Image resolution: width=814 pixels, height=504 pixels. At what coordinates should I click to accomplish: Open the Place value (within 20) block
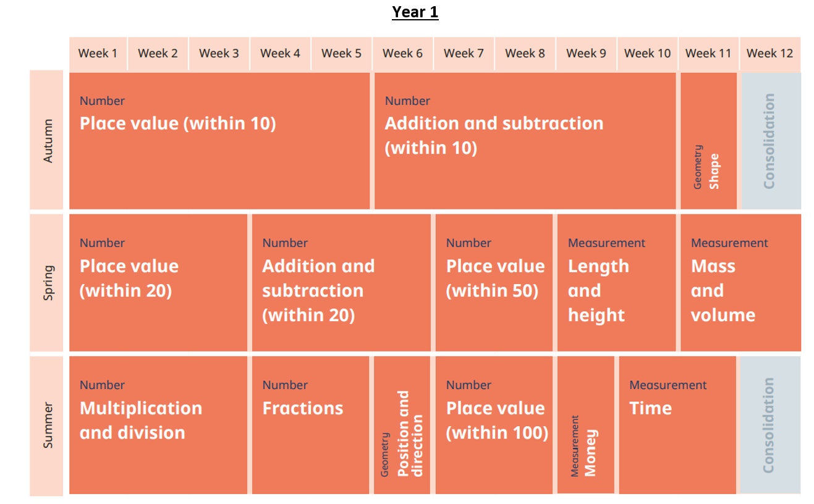[158, 283]
